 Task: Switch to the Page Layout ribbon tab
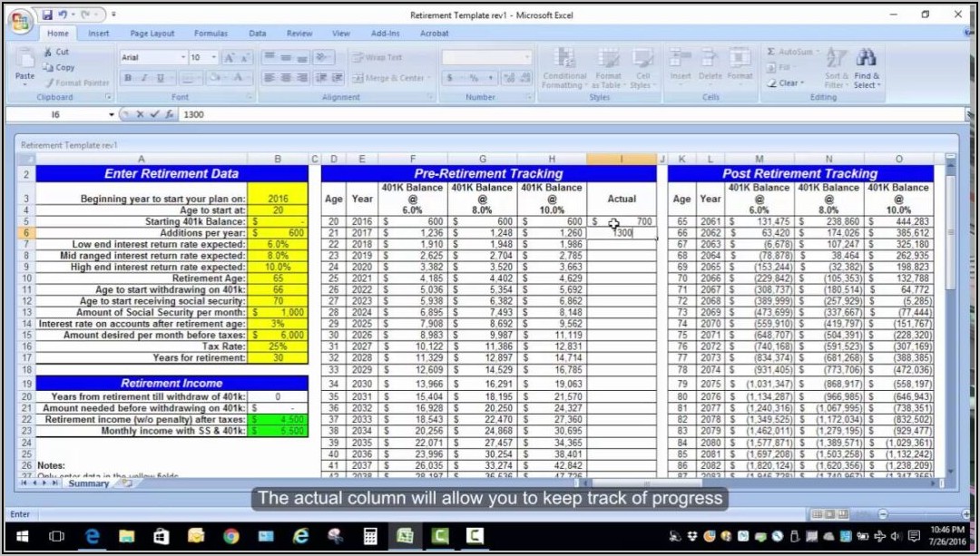point(151,34)
